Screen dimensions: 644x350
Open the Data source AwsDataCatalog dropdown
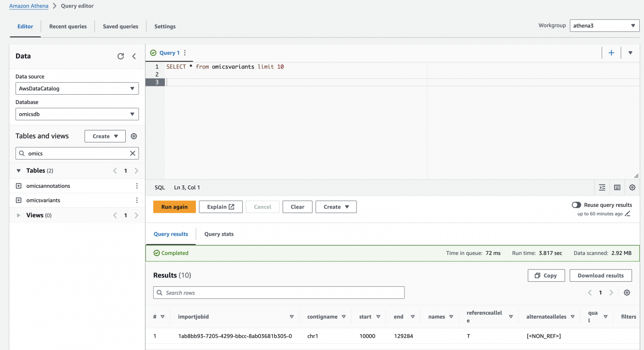(77, 89)
